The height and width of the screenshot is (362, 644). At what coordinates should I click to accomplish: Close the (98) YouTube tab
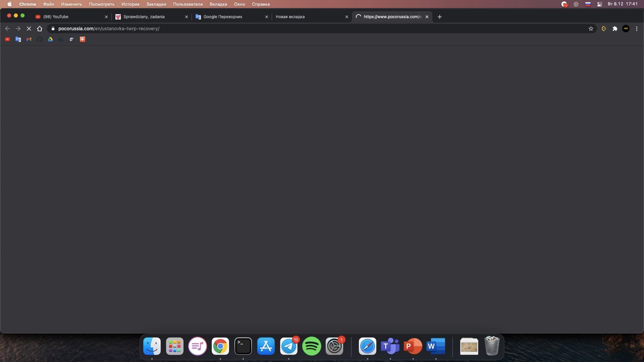tap(106, 17)
